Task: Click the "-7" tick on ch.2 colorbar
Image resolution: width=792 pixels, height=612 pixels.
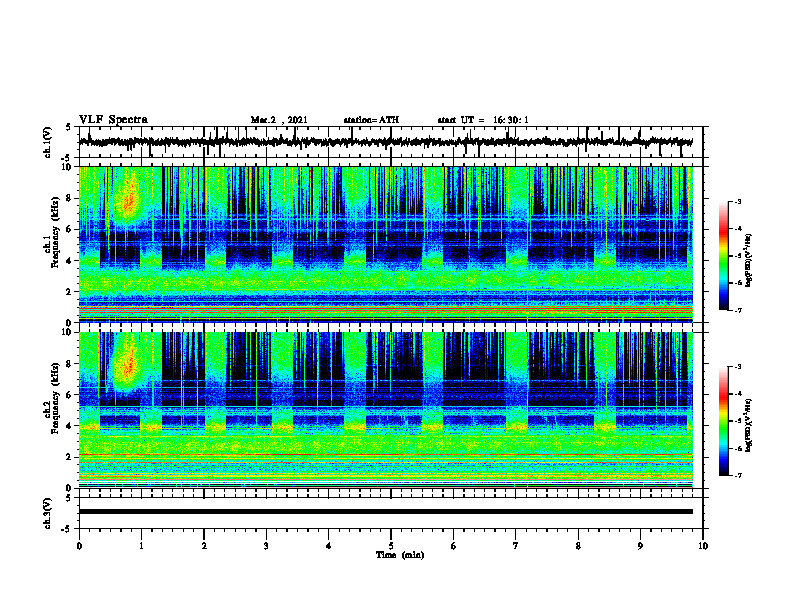Action: [737, 476]
